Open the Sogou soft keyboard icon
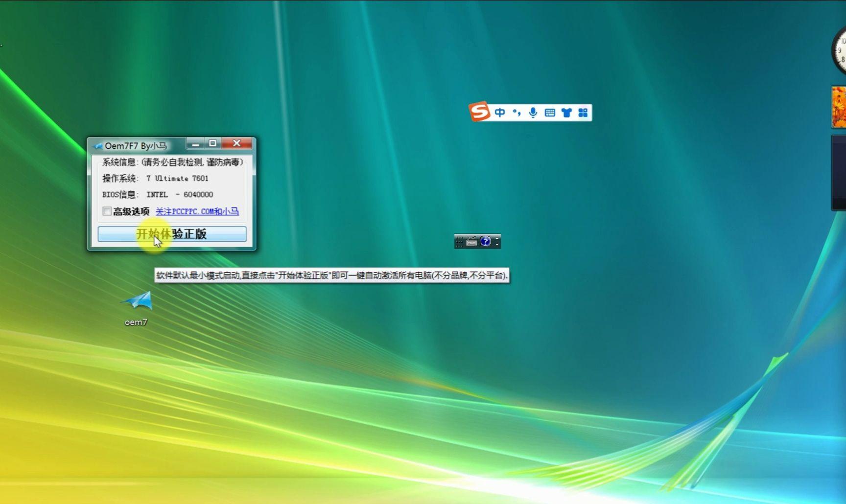 550,113
